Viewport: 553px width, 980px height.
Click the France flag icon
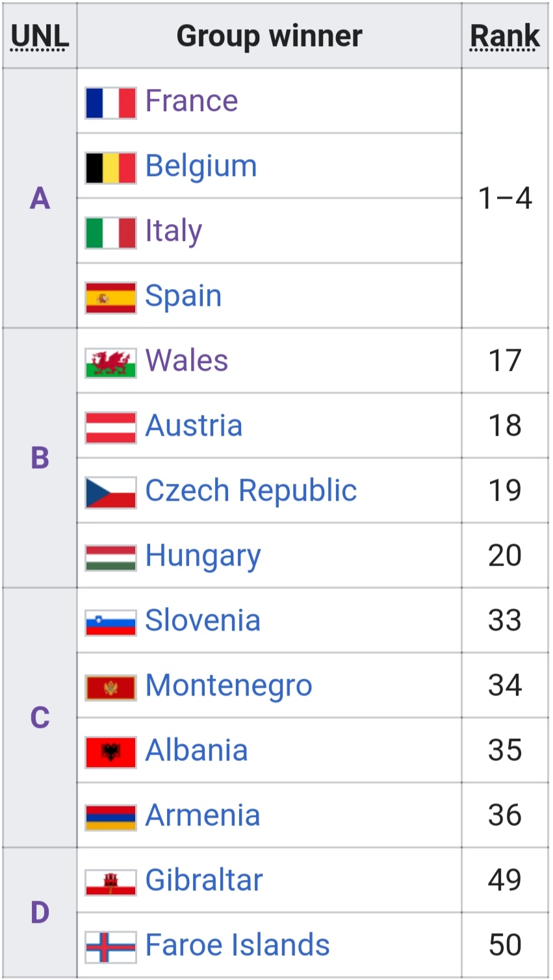(110, 103)
